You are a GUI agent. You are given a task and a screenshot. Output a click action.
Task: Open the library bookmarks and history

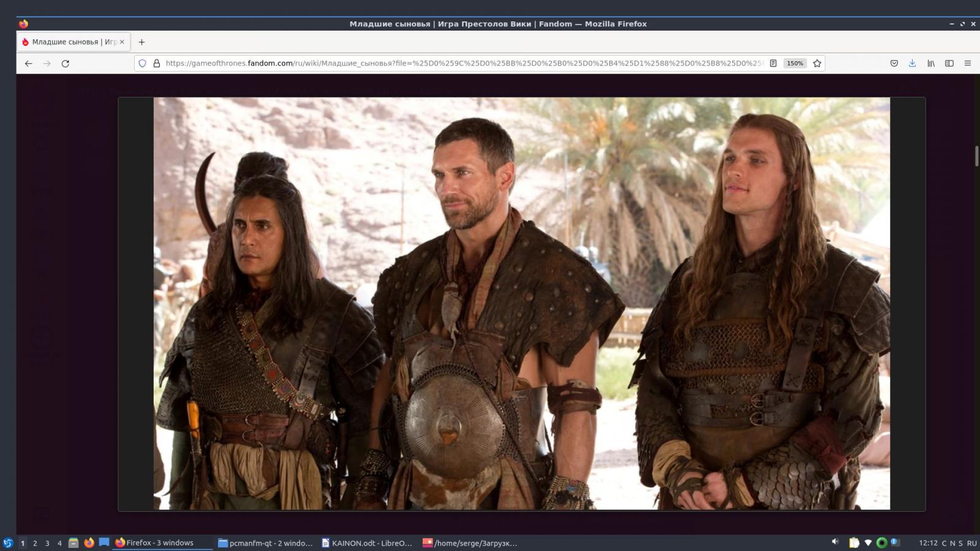pyautogui.click(x=931, y=63)
